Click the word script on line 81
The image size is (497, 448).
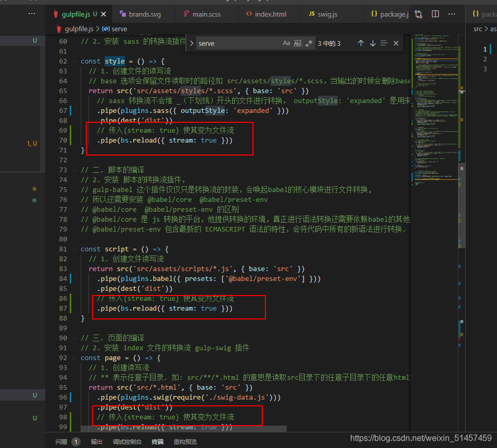point(117,249)
